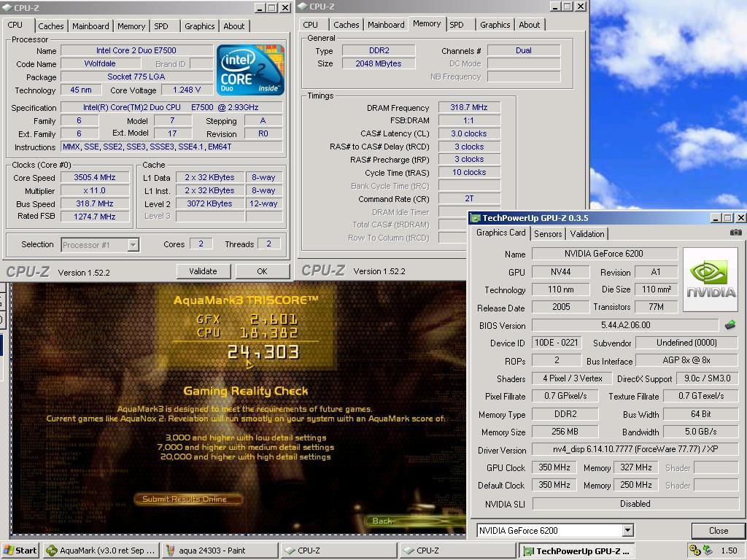Click the Bus Interface value AGP 8x @ 8x
747x560 pixels.
(686, 360)
